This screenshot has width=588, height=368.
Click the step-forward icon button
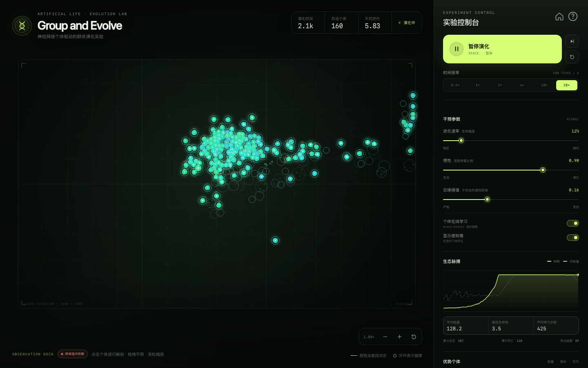click(572, 41)
